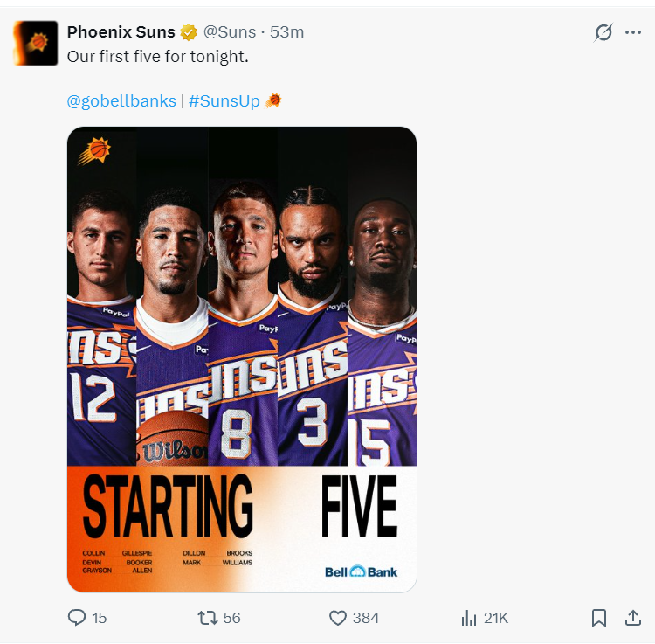The width and height of the screenshot is (655, 644).
Task: Open the three-dot More options menu
Action: tap(633, 32)
